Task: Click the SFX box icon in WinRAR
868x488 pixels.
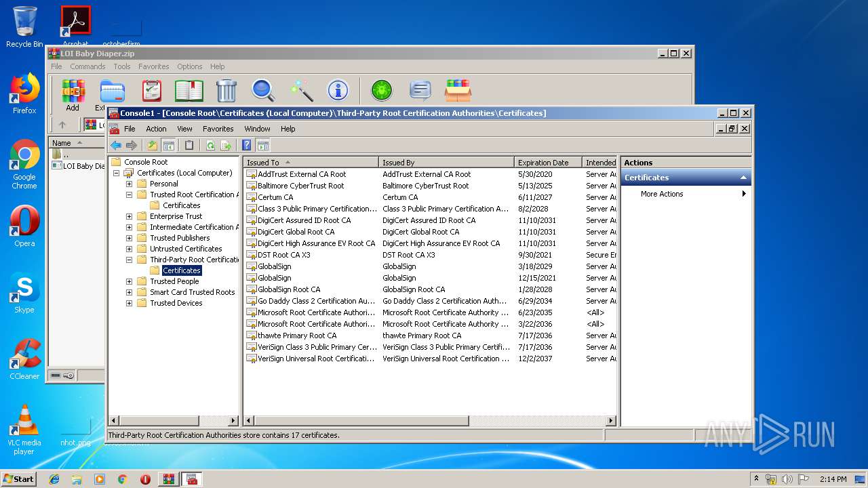Action: [x=458, y=90]
